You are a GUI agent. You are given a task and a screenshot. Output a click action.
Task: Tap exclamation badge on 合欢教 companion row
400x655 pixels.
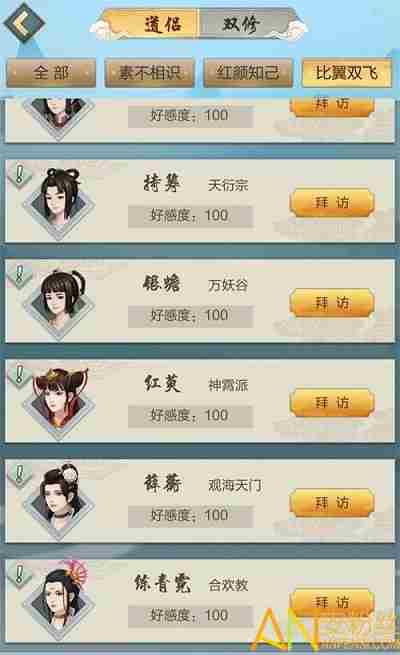[19, 575]
